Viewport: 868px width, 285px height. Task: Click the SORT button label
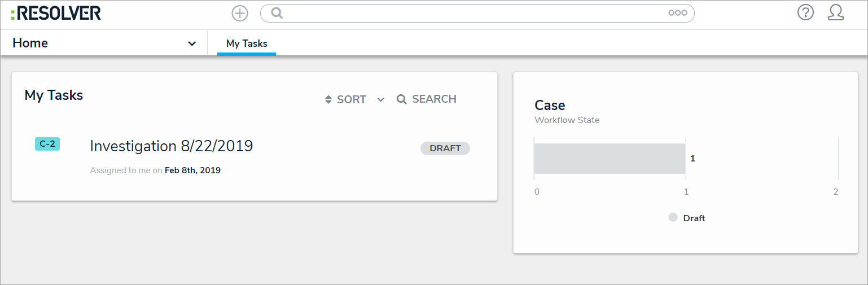tap(352, 100)
